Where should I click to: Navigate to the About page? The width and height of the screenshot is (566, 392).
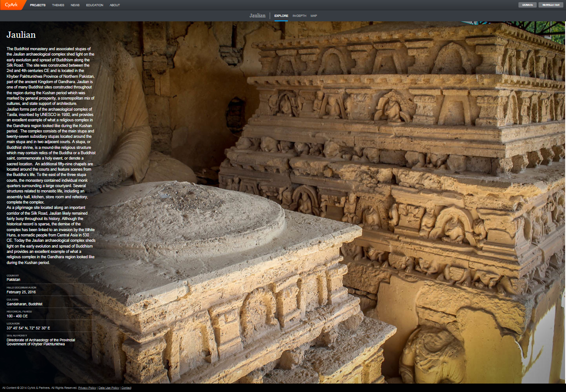(x=115, y=5)
